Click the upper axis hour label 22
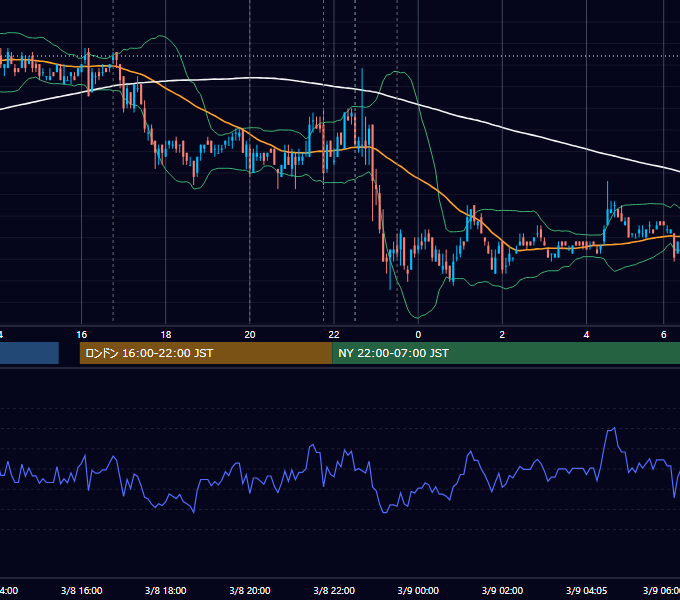This screenshot has width=680, height=600. point(334,335)
